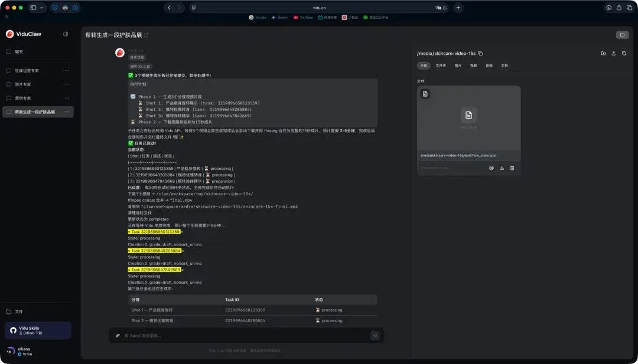The height and width of the screenshot is (364, 638).
Task: Refresh the file panel listing
Action: (x=624, y=53)
